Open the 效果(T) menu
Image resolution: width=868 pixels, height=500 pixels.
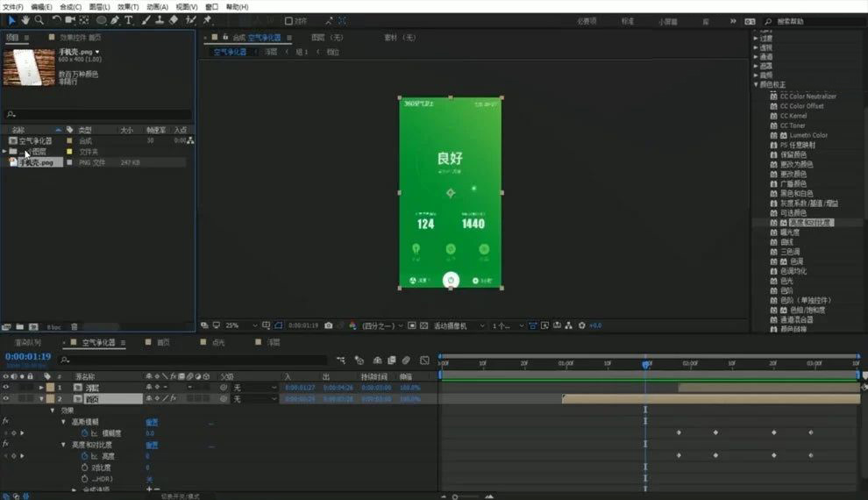point(128,7)
